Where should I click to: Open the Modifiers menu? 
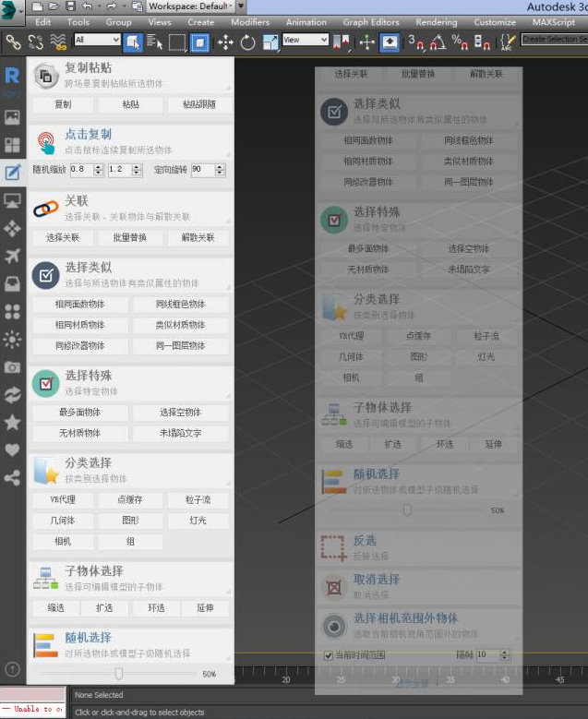250,22
